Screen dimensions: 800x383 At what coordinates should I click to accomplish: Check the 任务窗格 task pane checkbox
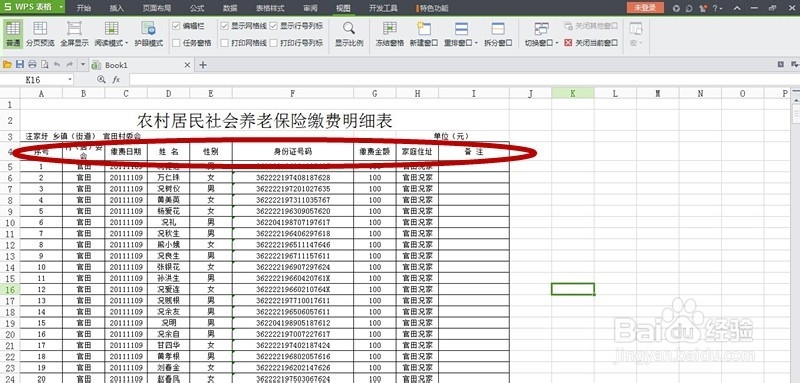point(176,43)
